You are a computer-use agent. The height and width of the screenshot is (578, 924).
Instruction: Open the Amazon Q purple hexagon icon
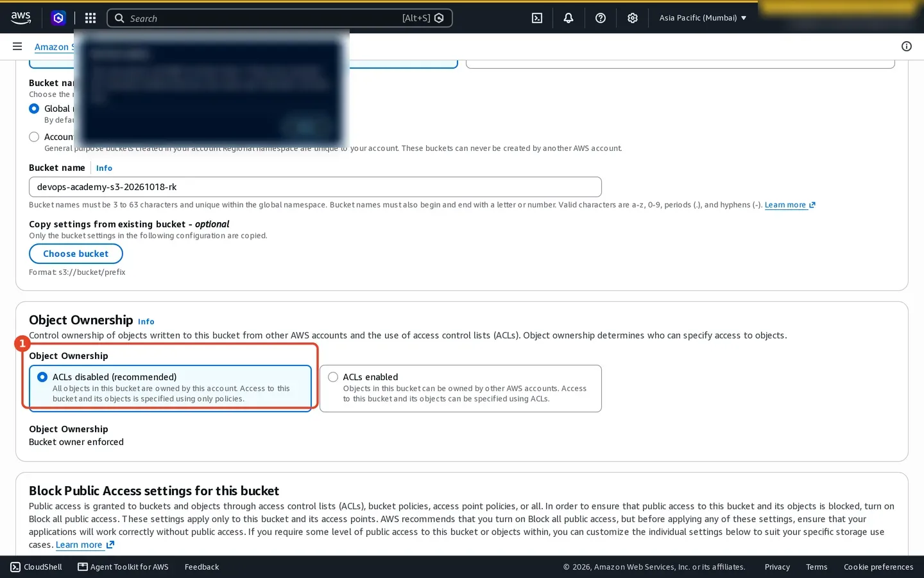tap(58, 18)
